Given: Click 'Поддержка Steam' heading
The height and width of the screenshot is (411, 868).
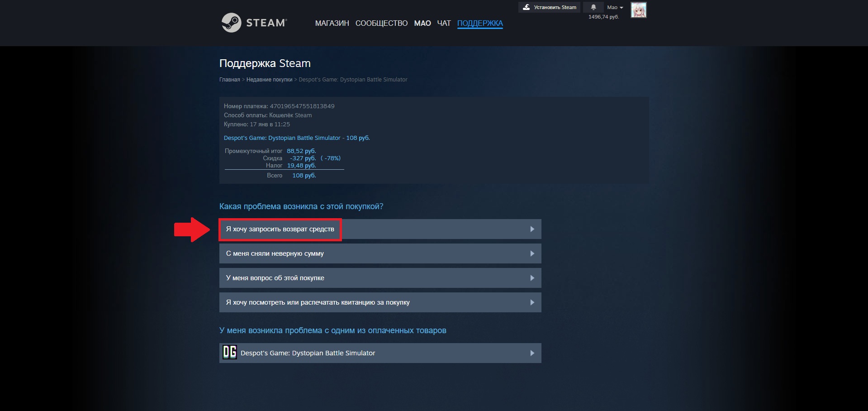Looking at the screenshot, I should tap(265, 63).
